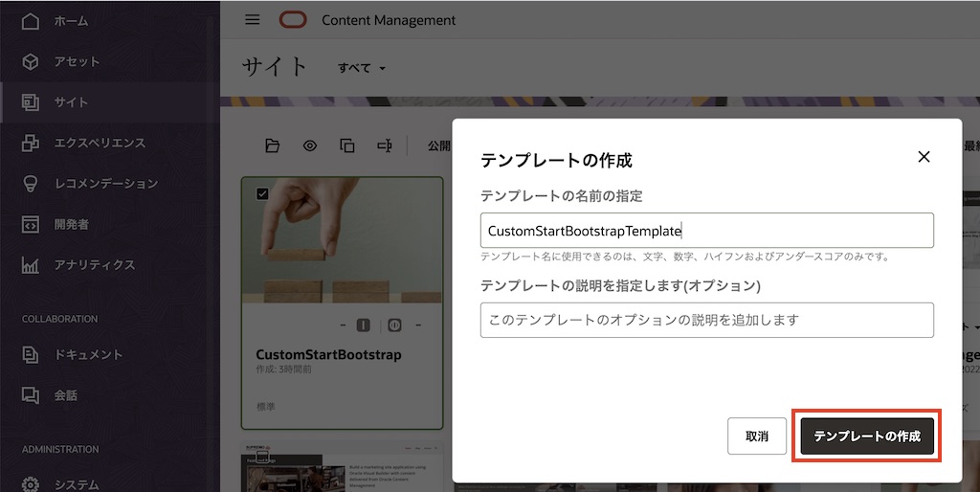The image size is (980, 492).
Task: Toggle the first status switch on CustomStartBootstrap card
Action: coord(364,325)
